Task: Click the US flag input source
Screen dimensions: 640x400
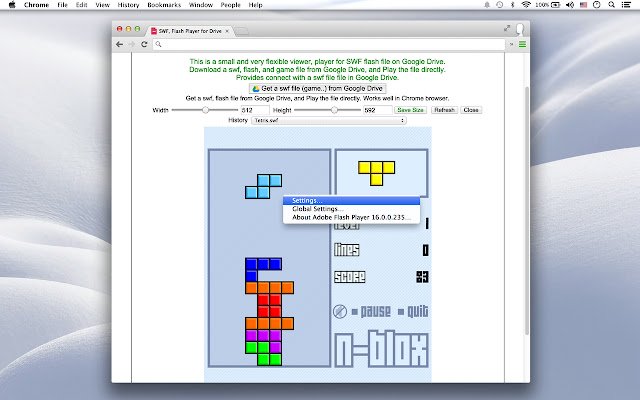Action: pyautogui.click(x=583, y=5)
